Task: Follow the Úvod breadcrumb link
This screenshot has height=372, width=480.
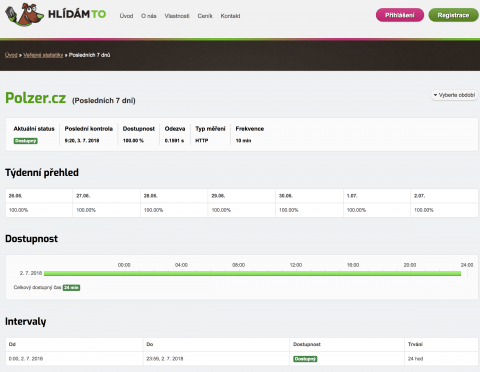Action: [11, 55]
